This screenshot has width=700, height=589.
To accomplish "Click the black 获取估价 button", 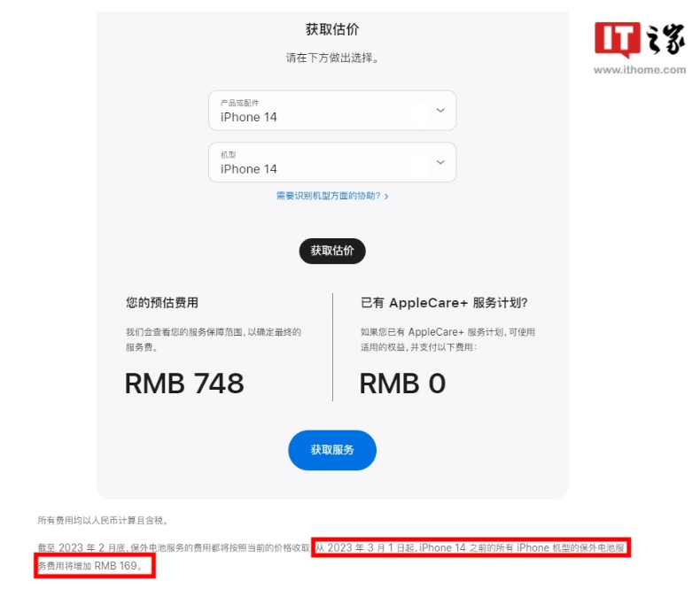I will 332,251.
